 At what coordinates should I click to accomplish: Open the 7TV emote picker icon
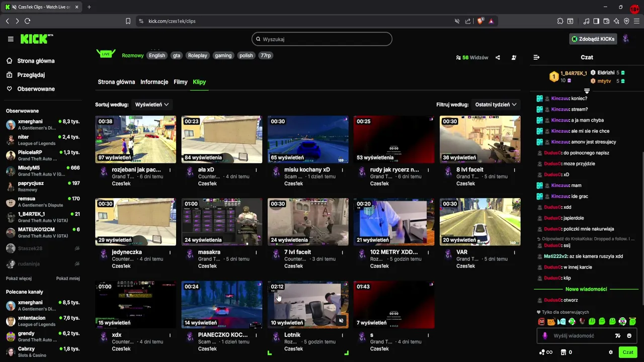point(618,336)
